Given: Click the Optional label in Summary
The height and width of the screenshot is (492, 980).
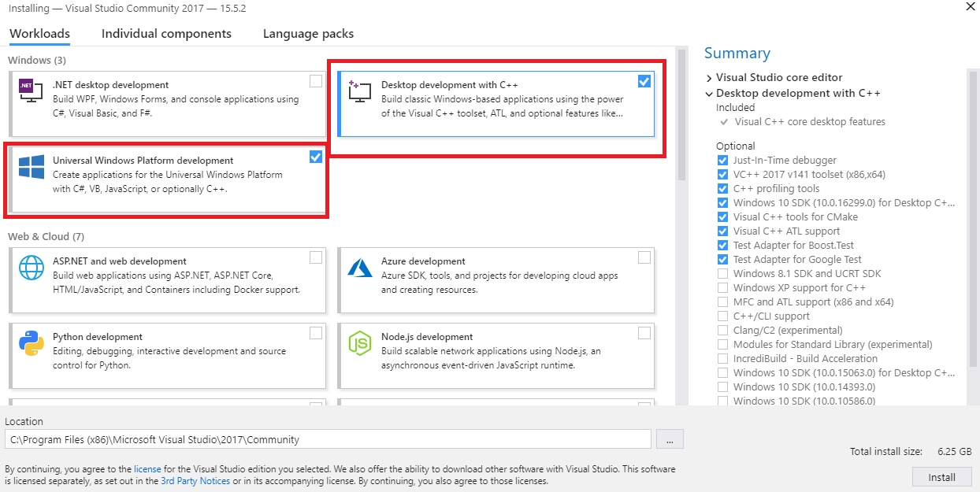Looking at the screenshot, I should pyautogui.click(x=736, y=146).
